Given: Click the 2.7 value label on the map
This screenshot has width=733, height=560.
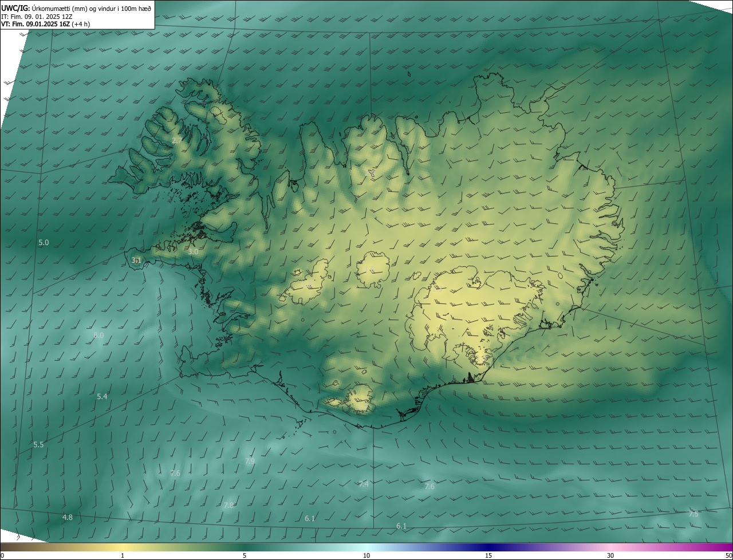Looking at the screenshot, I should tap(177, 140).
